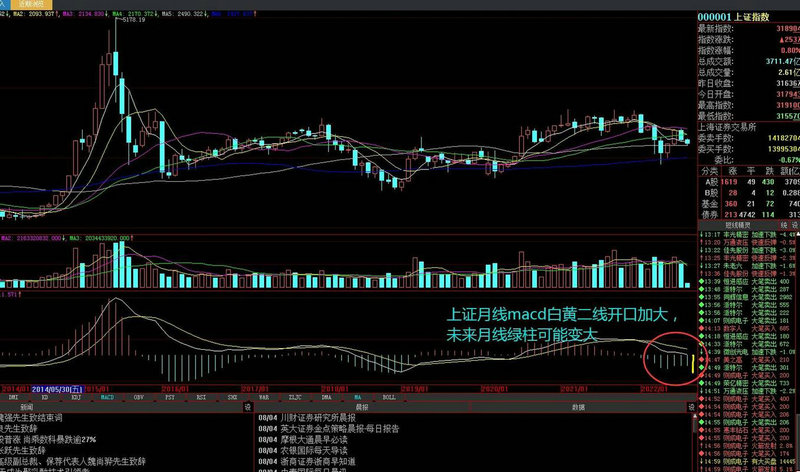The height and width of the screenshot is (472, 800).
Task: Choose the OBV indicator tab
Action: coord(139,397)
